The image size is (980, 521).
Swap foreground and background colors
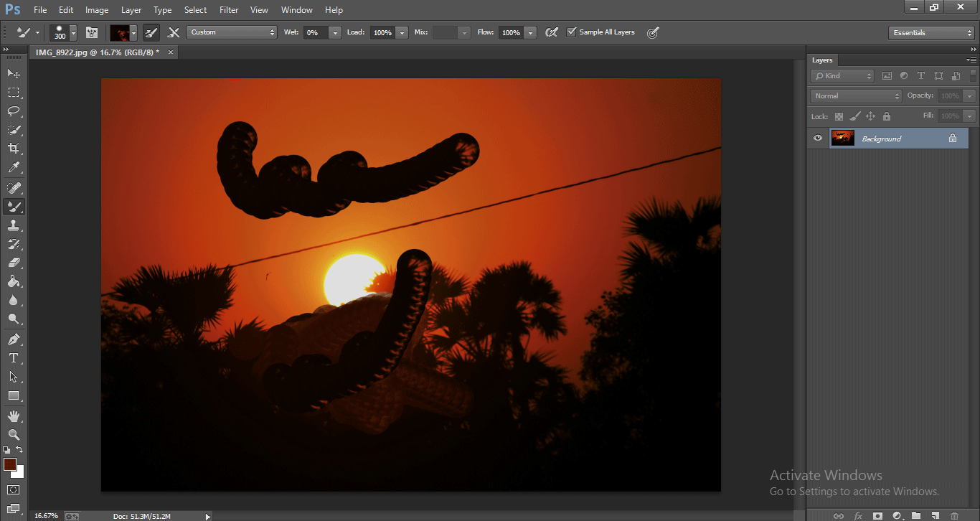(x=19, y=449)
